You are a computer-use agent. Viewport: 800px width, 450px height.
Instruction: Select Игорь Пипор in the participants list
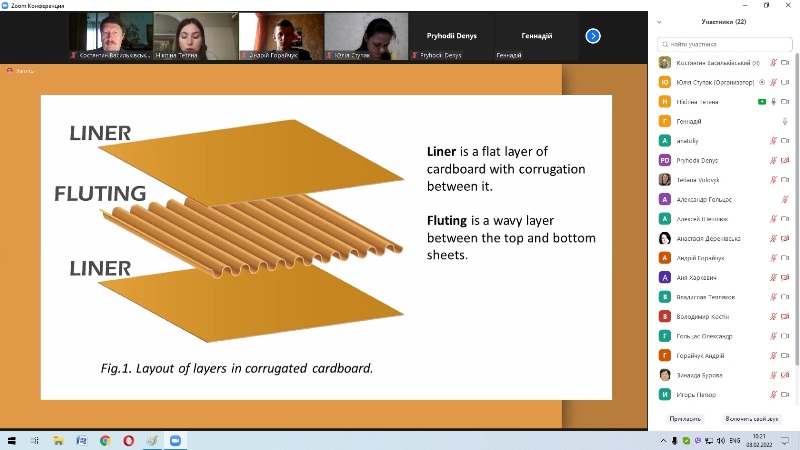click(724, 394)
